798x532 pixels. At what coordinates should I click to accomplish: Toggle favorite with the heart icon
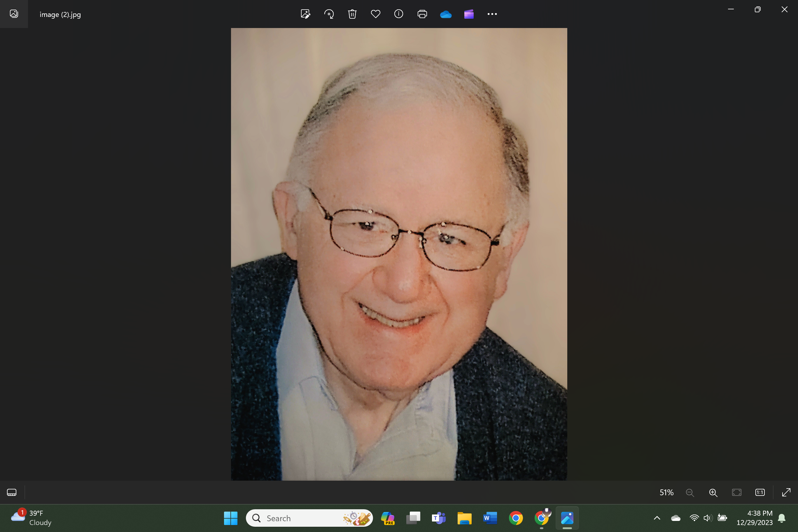click(375, 14)
